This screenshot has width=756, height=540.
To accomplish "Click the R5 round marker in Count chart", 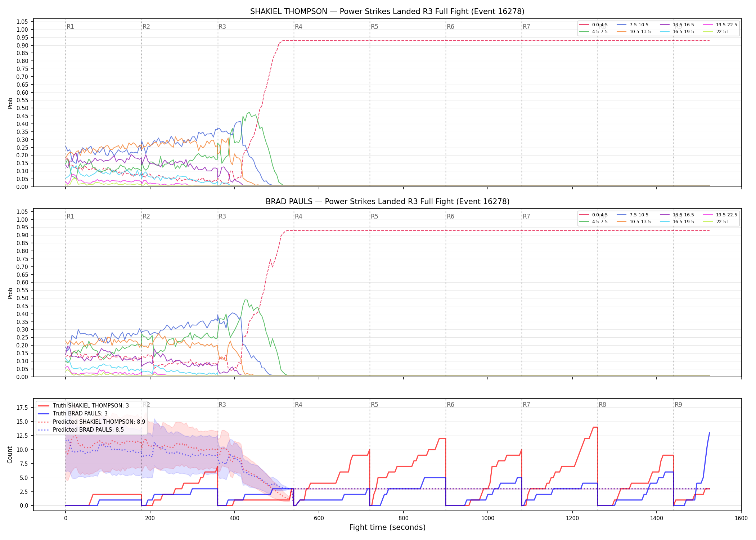I will 374,405.
